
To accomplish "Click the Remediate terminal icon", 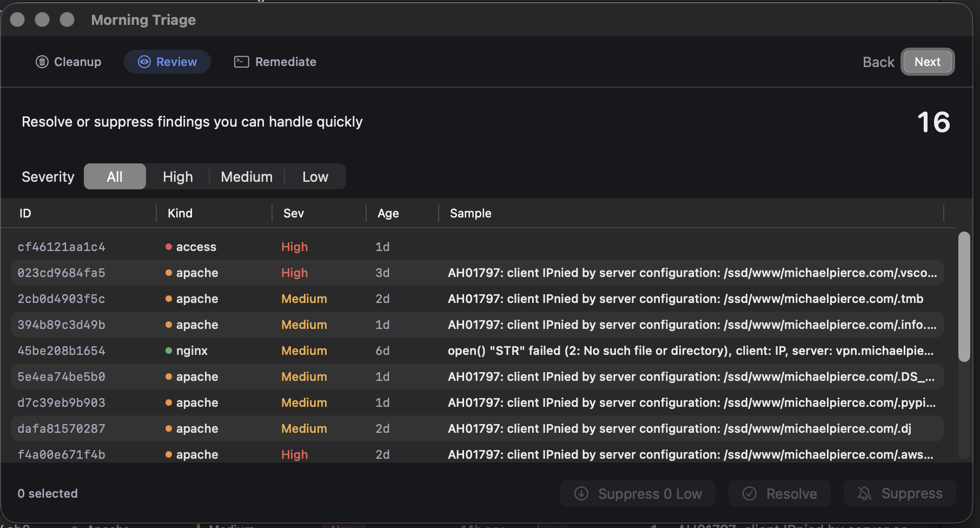I will tap(241, 62).
